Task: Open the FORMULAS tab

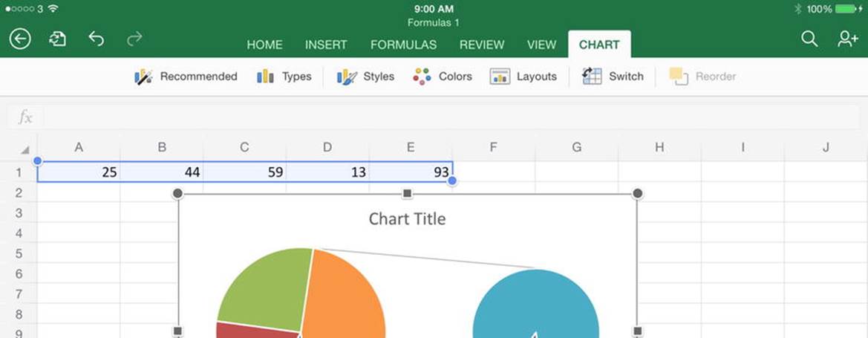Action: click(403, 45)
